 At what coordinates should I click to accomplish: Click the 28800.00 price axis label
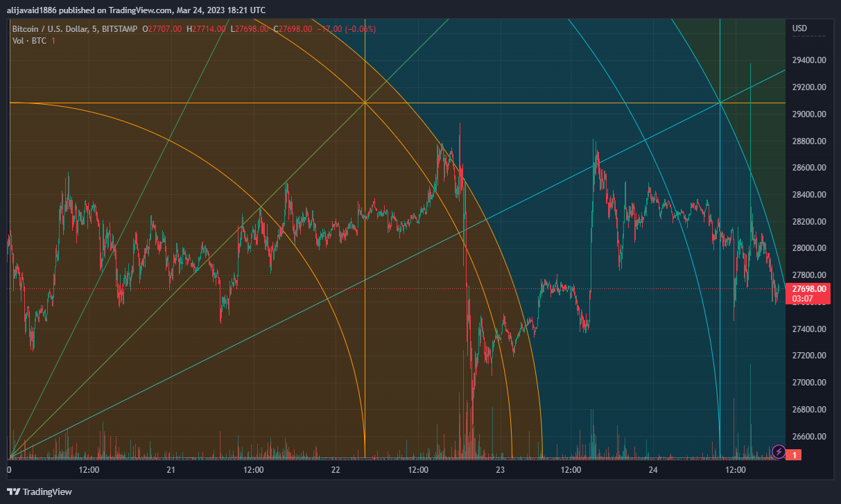pyautogui.click(x=809, y=141)
